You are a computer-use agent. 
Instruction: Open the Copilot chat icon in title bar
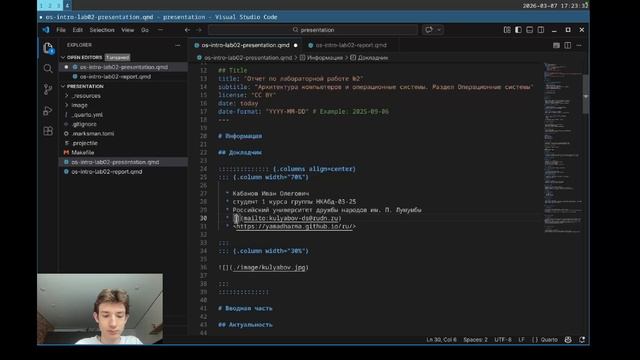(429, 30)
